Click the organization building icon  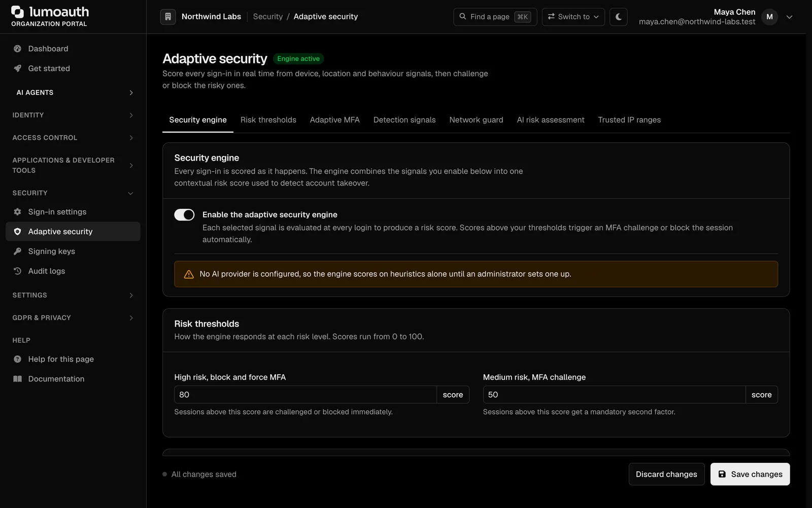tap(168, 17)
